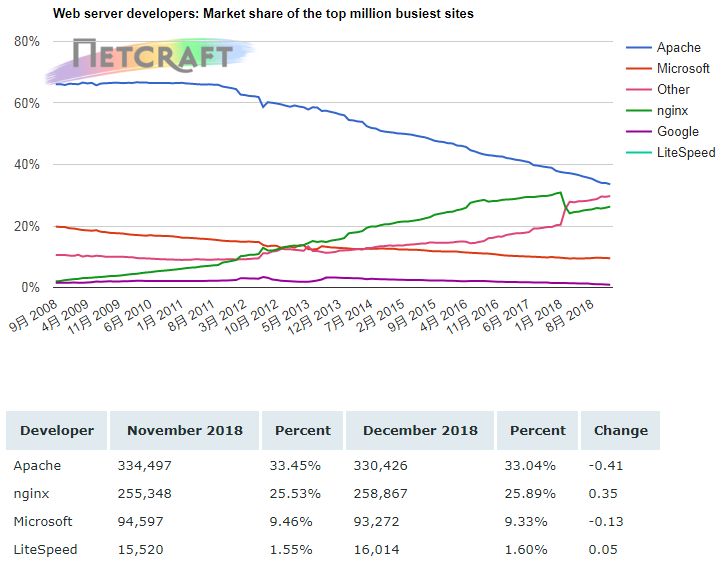
Task: Select the Apache table row name
Action: [x=37, y=466]
